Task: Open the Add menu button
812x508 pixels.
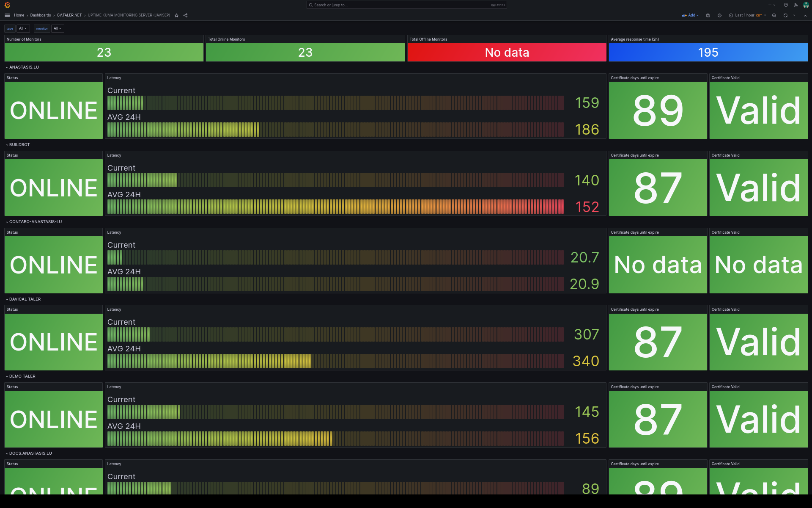Action: pyautogui.click(x=691, y=15)
